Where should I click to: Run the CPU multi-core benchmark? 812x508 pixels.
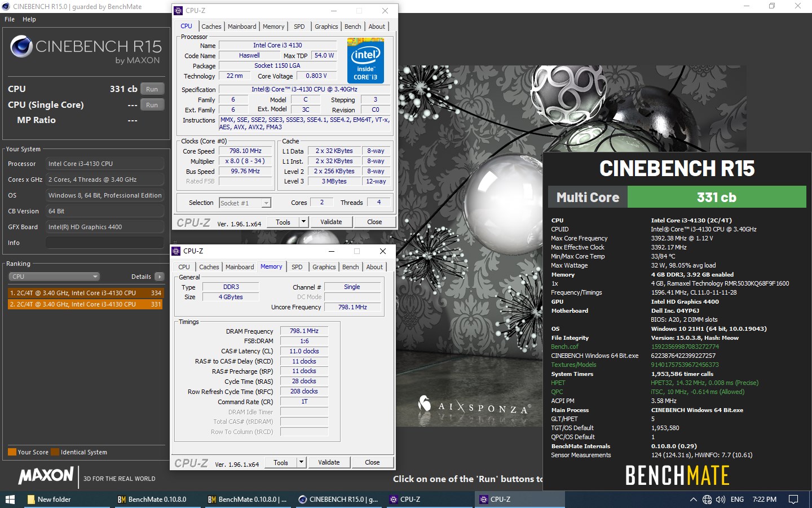(x=152, y=89)
